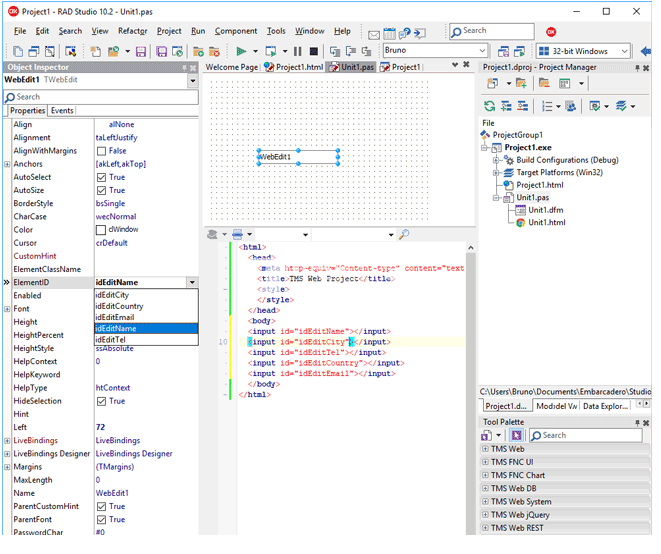
Task: Click the Pause button in toolbar
Action: [298, 51]
